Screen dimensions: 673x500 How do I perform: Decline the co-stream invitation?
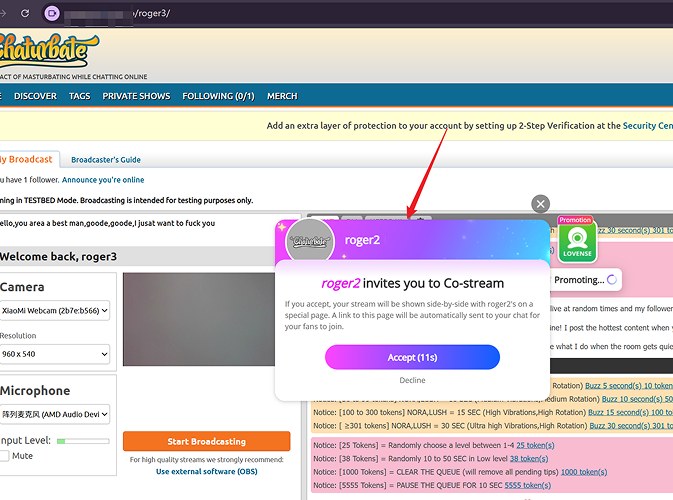[x=412, y=380]
